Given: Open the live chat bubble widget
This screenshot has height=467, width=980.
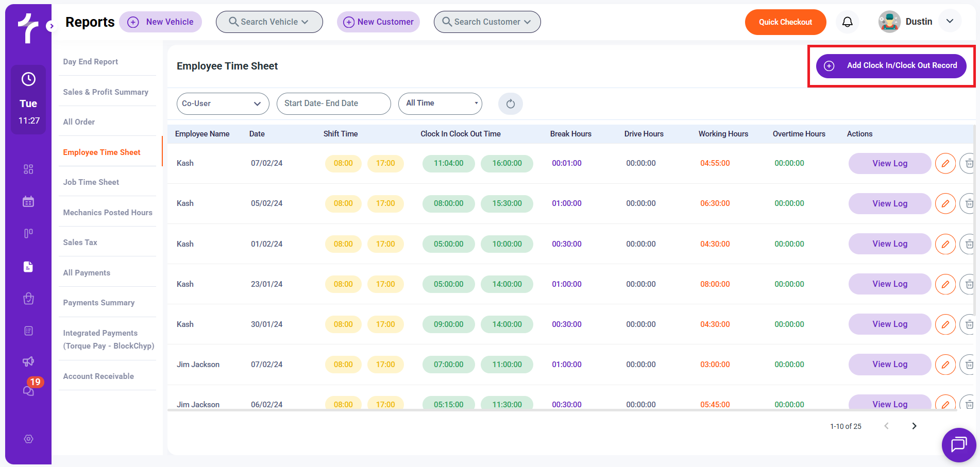Looking at the screenshot, I should 958,444.
